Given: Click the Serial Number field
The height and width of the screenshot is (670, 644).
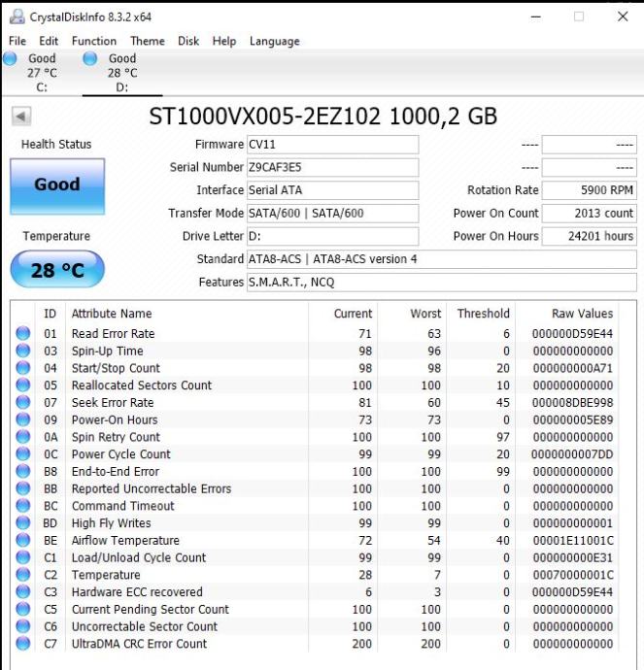Looking at the screenshot, I should pyautogui.click(x=332, y=167).
